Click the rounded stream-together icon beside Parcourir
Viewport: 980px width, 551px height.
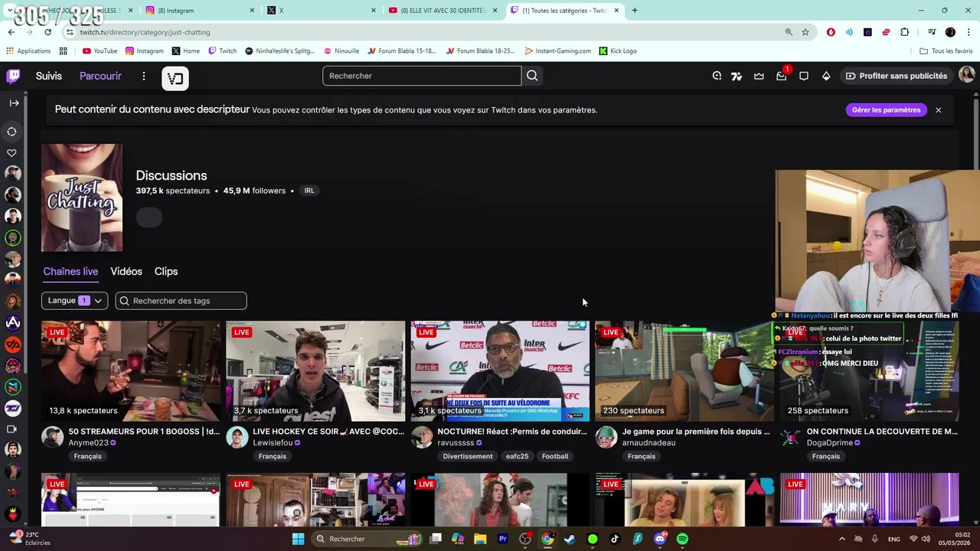(175, 78)
